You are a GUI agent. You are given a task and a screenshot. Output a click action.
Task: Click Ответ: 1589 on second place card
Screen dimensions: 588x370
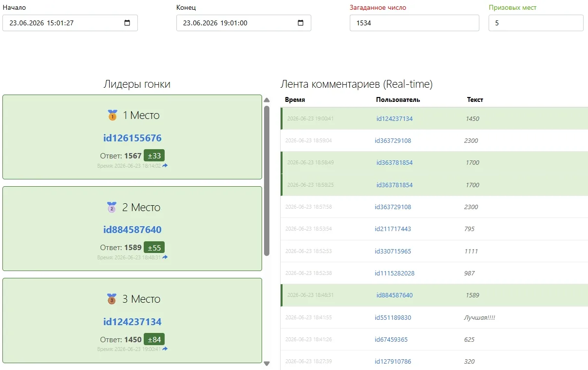(x=121, y=248)
